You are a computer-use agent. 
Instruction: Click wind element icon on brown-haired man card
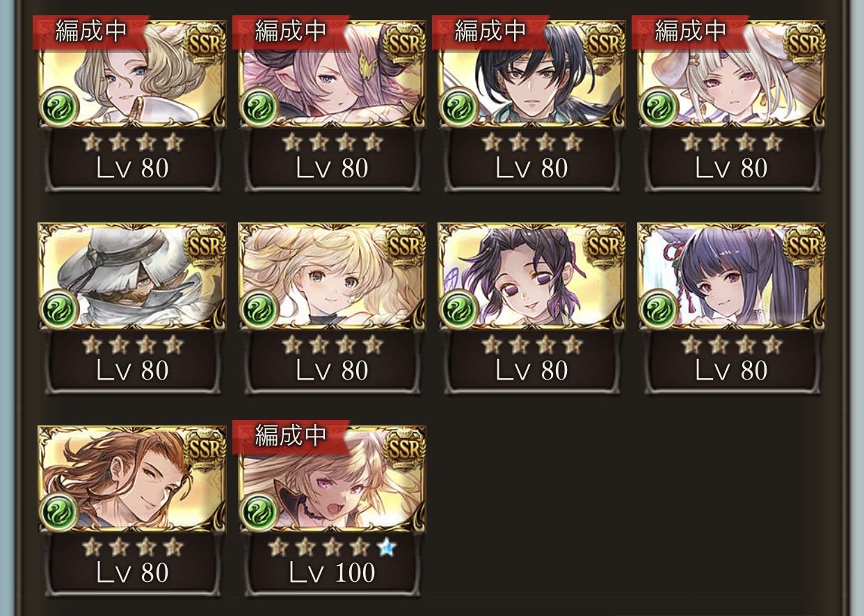click(x=59, y=512)
